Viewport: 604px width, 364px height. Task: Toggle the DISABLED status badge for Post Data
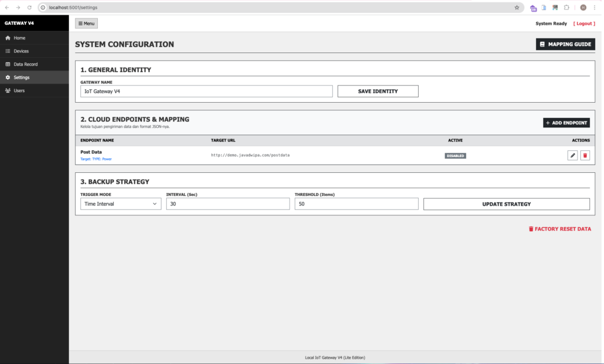[x=455, y=156]
